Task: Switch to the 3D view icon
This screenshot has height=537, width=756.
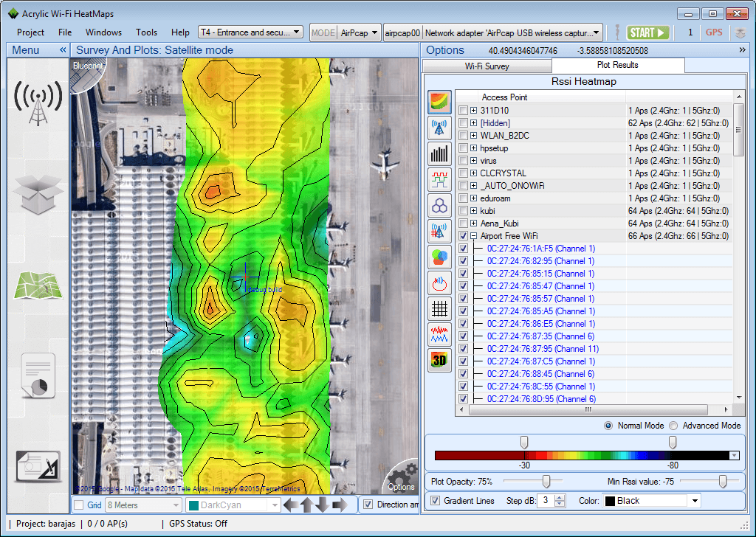Action: point(439,360)
